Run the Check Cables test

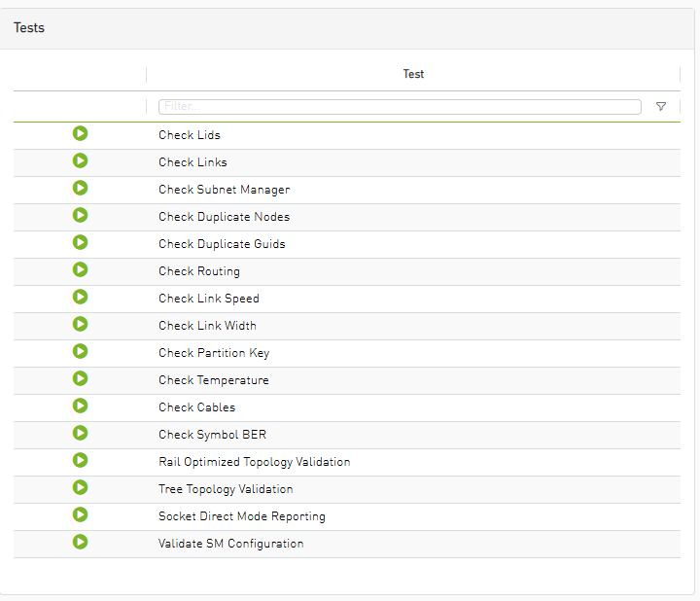(x=81, y=407)
